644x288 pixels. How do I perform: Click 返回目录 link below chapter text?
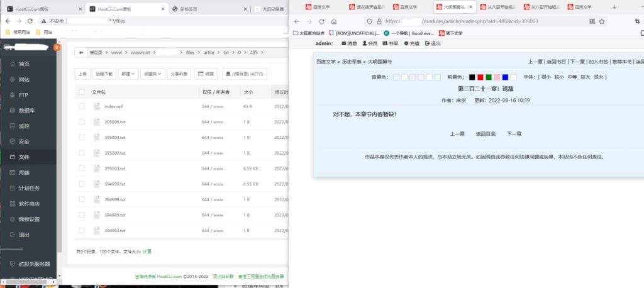point(486,134)
